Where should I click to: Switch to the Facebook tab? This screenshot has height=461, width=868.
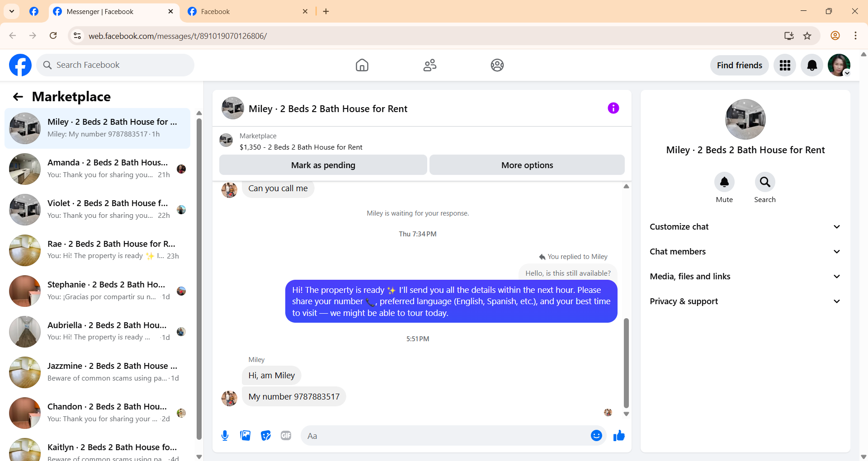point(247,11)
